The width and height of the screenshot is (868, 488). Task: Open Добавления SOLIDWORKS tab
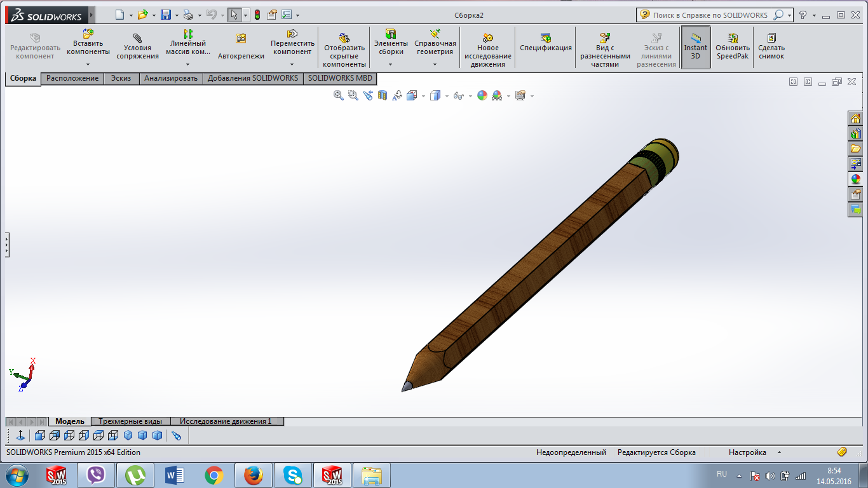(253, 78)
